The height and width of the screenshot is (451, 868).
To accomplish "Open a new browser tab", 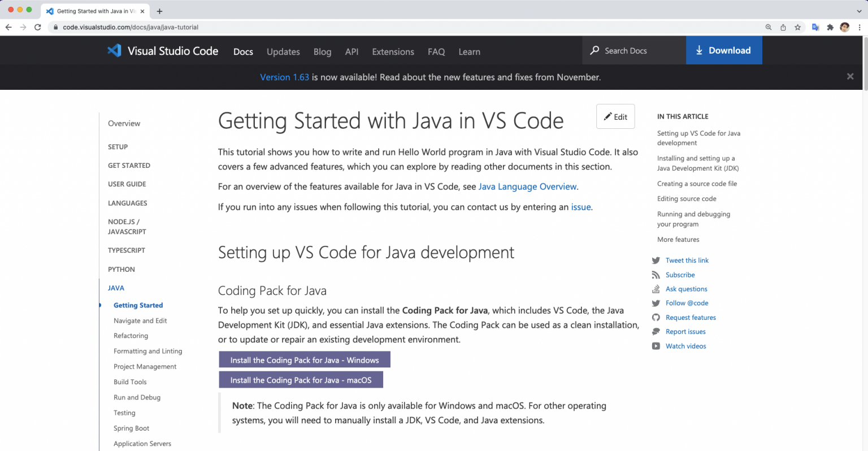I will (160, 11).
